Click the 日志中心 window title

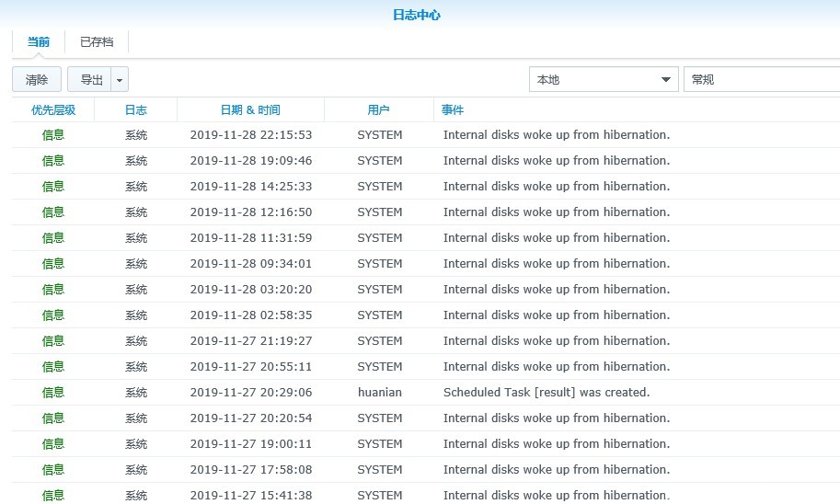click(417, 15)
